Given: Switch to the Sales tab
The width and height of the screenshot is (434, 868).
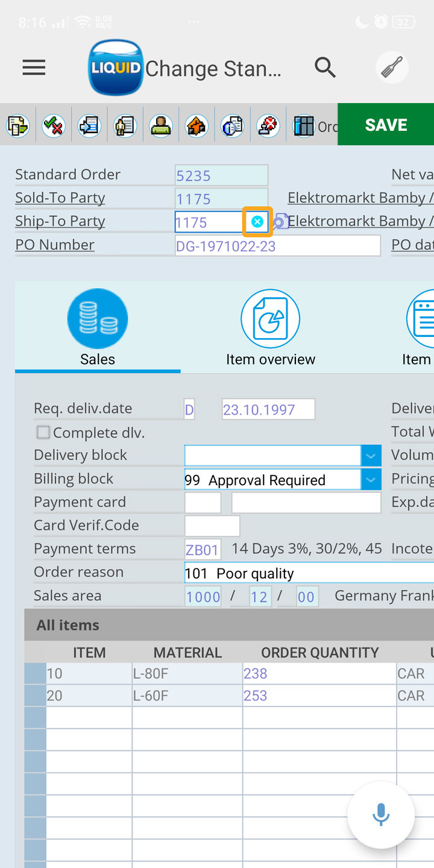Looking at the screenshot, I should 98,329.
